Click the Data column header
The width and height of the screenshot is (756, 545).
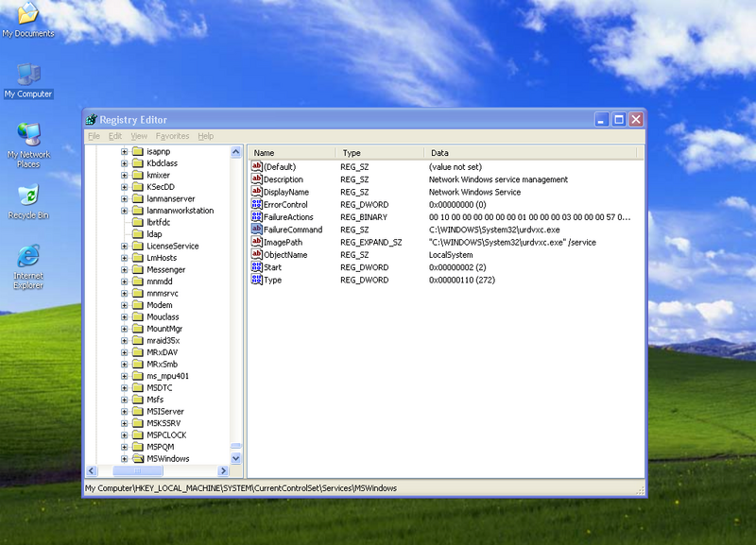pyautogui.click(x=531, y=153)
